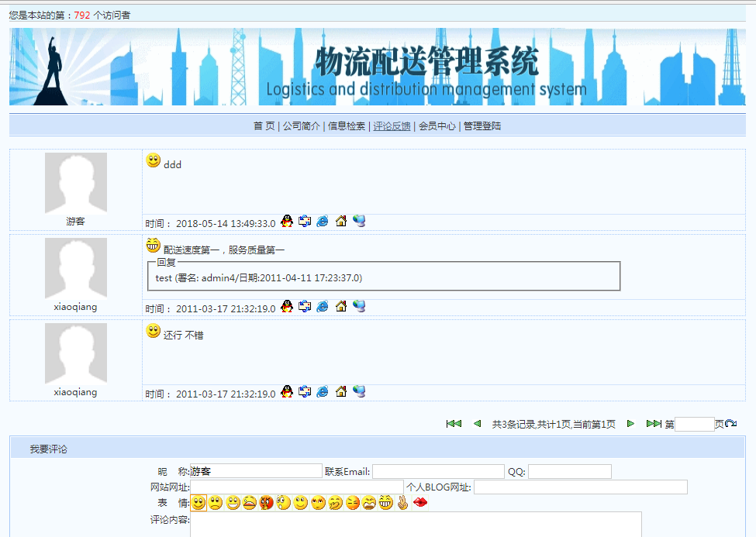
Task: Open the 管理登陆 login link
Action: [482, 125]
